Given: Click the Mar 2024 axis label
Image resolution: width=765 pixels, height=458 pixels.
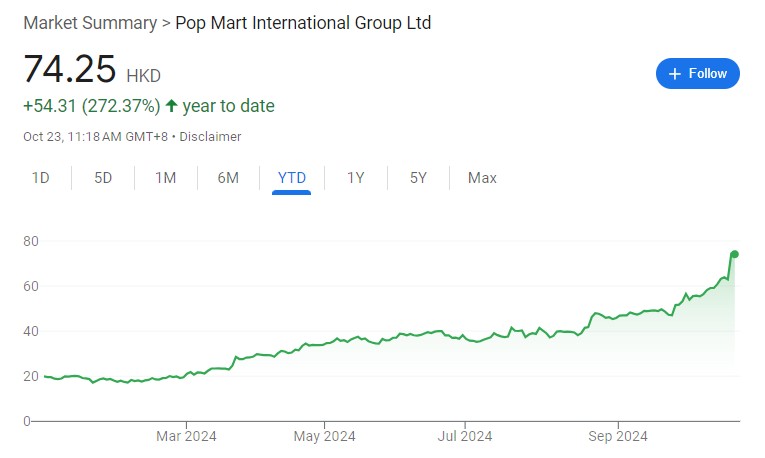Looking at the screenshot, I should [x=186, y=436].
